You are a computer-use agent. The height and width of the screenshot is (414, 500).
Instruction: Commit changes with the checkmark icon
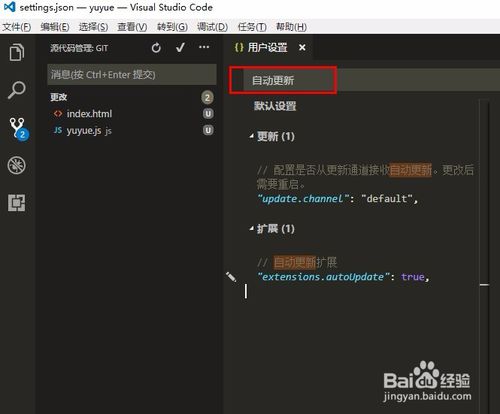click(x=180, y=48)
